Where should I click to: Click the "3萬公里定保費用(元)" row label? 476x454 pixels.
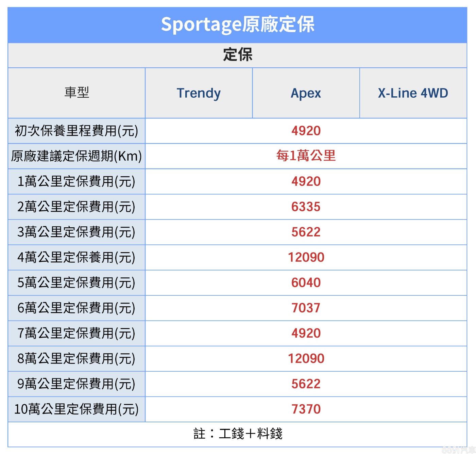click(76, 232)
